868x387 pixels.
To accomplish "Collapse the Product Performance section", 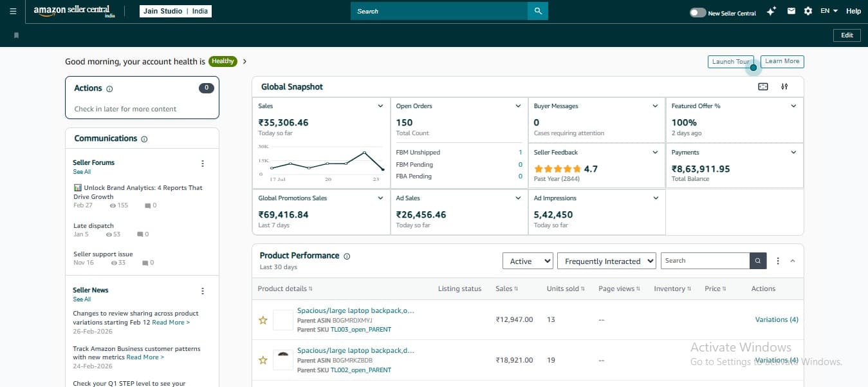I will pyautogui.click(x=793, y=261).
